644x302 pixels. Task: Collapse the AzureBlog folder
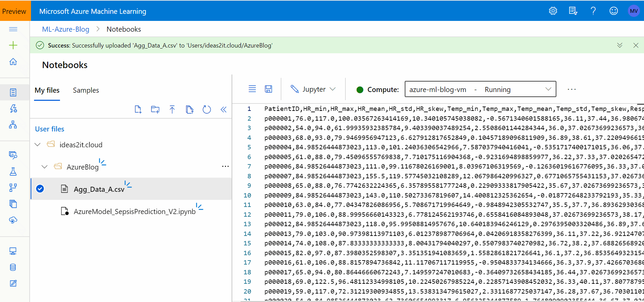pyautogui.click(x=44, y=167)
